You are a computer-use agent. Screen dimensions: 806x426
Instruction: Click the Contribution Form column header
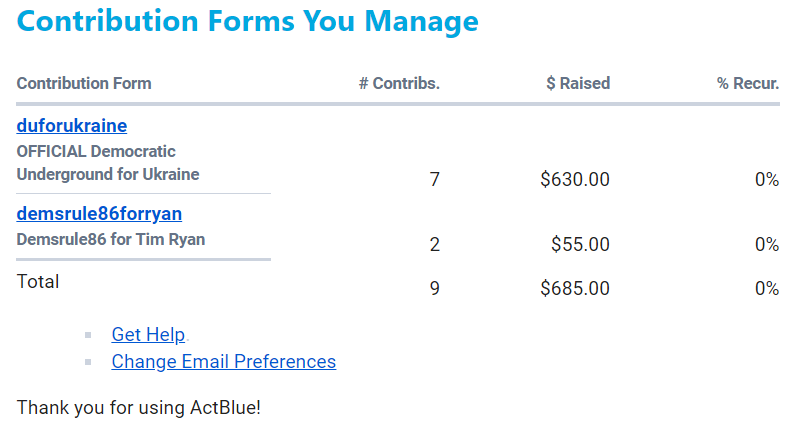[84, 84]
